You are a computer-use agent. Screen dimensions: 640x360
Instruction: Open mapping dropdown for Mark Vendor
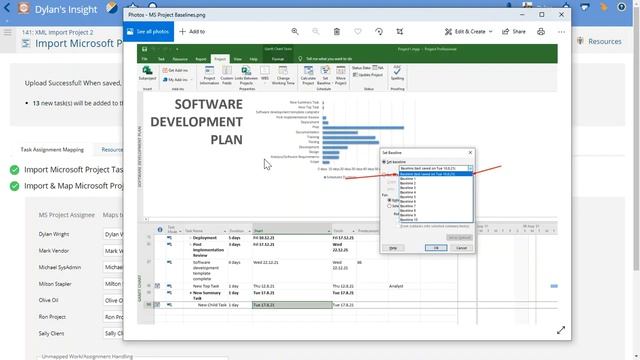pos(113,251)
